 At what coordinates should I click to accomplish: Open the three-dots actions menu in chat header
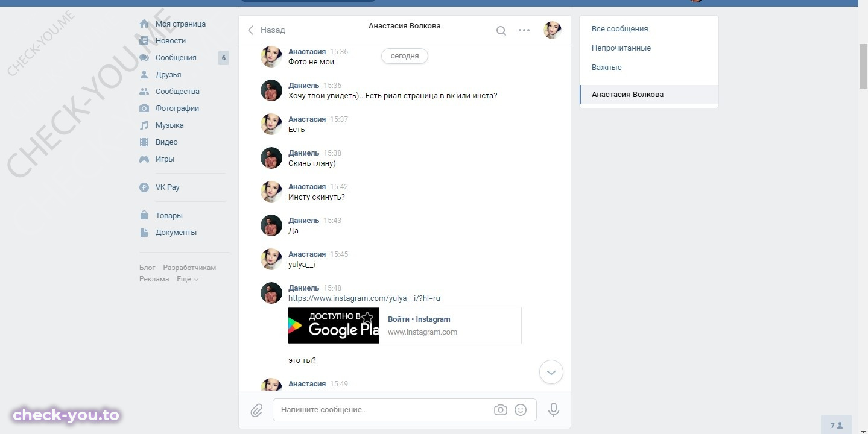524,30
